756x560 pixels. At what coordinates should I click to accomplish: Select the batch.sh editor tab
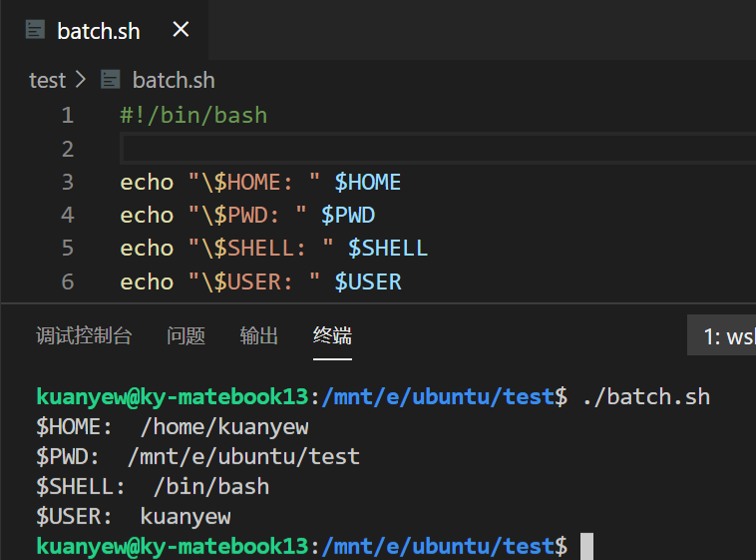[x=105, y=30]
